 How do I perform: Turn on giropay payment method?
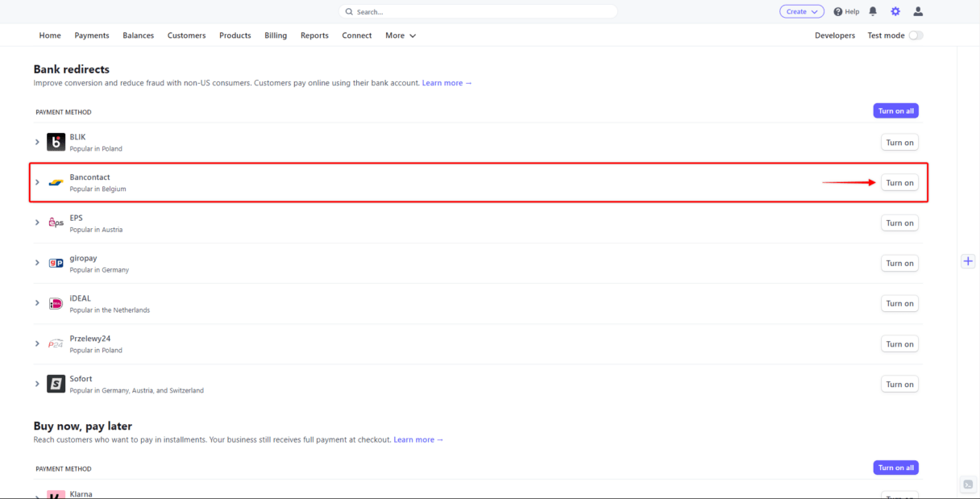[899, 264]
